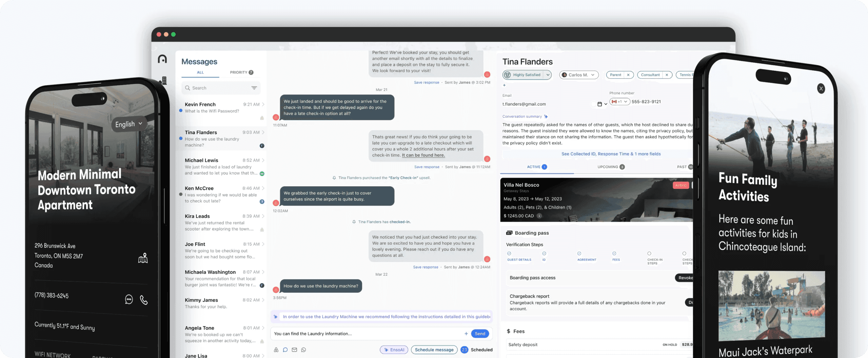Toggle the ID verification step
868x358 pixels.
tap(544, 253)
